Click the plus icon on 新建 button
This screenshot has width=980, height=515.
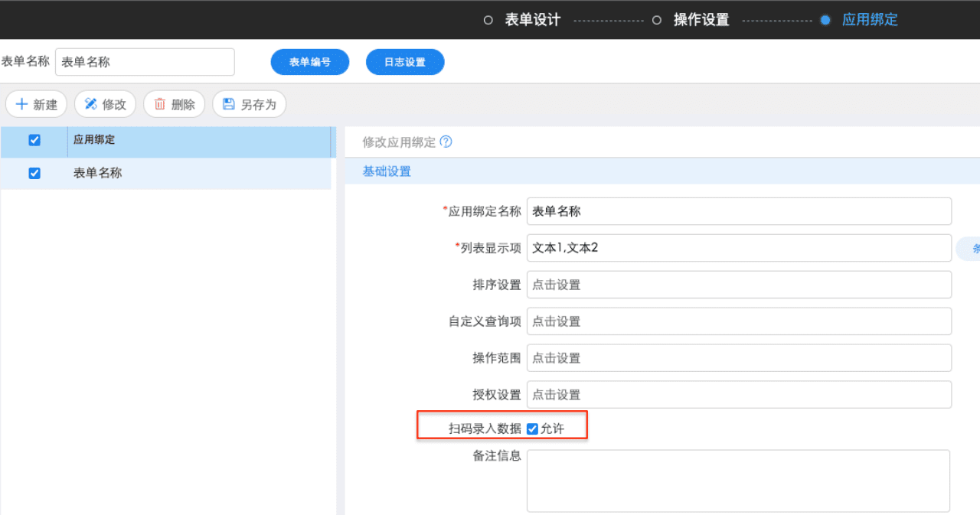(21, 104)
